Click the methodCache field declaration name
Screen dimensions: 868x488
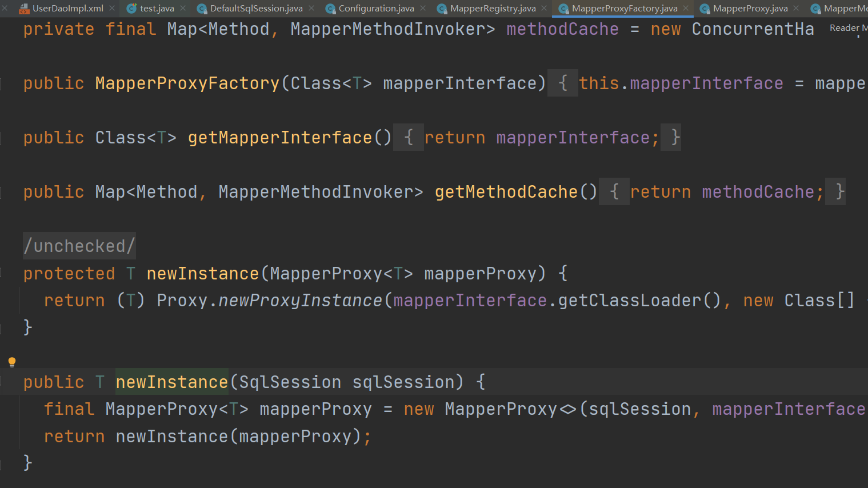(x=562, y=29)
